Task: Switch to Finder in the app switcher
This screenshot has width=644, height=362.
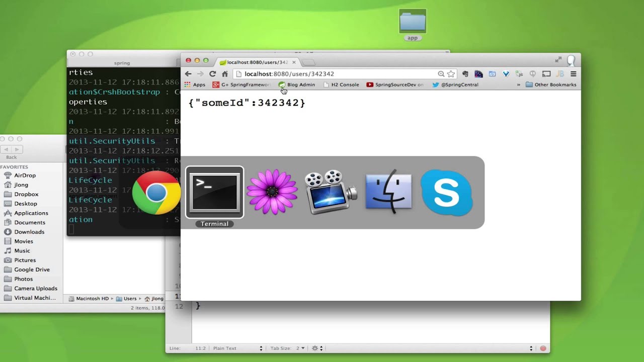Action: click(x=388, y=192)
